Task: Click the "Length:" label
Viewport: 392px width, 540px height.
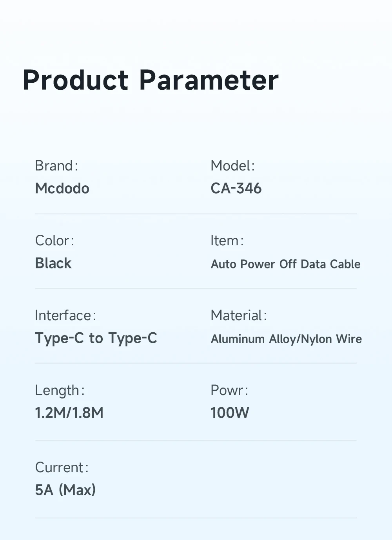Action: pos(60,390)
